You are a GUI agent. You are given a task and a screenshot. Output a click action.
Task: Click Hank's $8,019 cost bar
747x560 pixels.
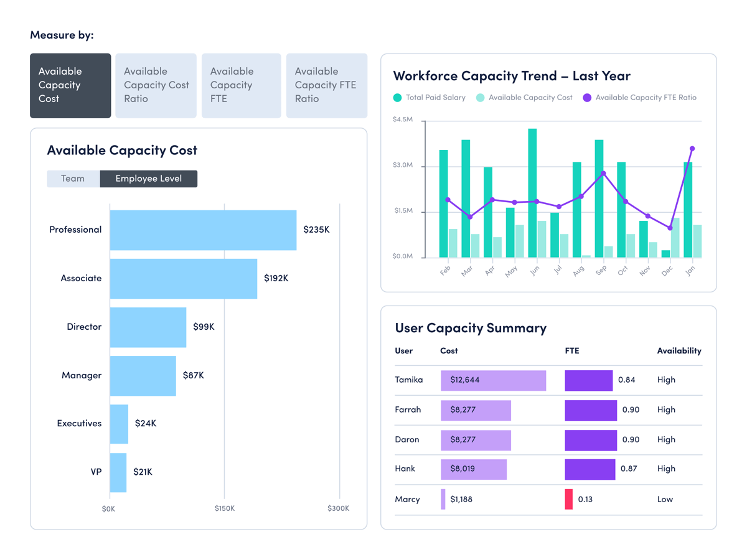[473, 469]
